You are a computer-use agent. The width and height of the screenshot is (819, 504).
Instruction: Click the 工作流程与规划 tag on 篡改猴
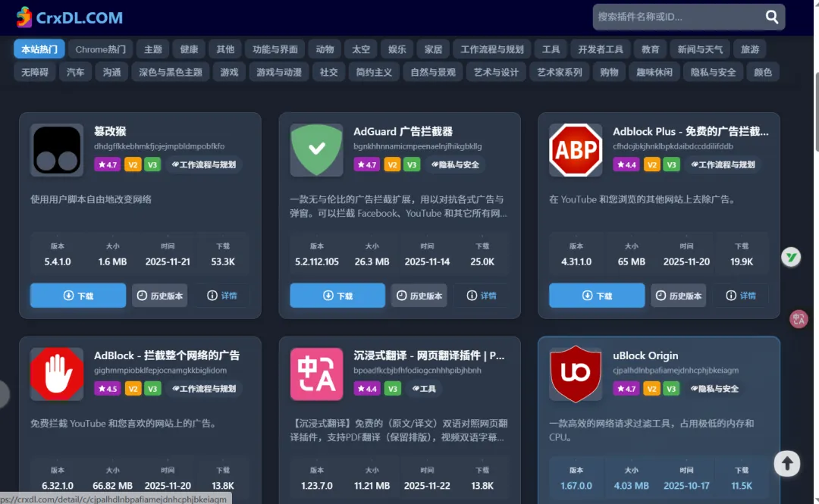click(x=204, y=164)
